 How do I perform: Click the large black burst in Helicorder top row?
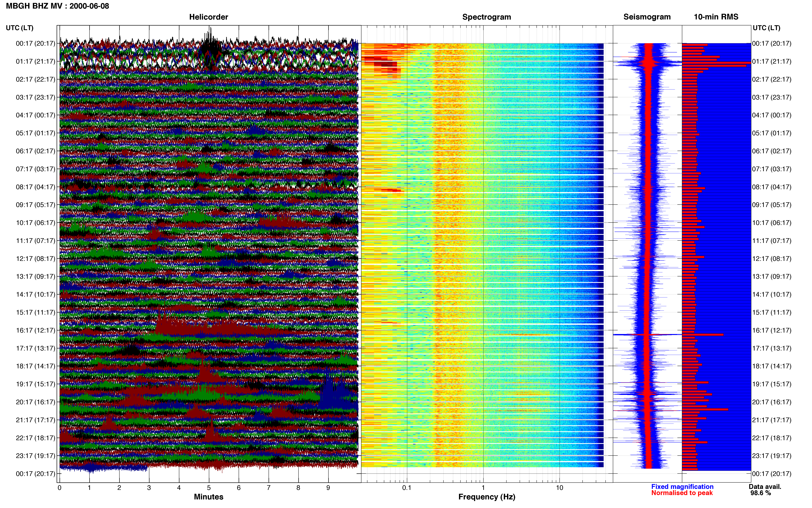[210, 49]
